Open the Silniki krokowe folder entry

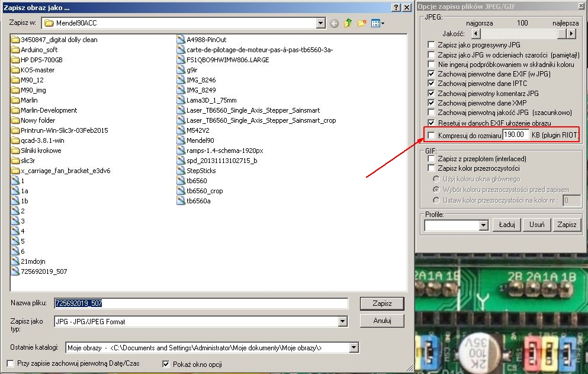click(x=36, y=151)
